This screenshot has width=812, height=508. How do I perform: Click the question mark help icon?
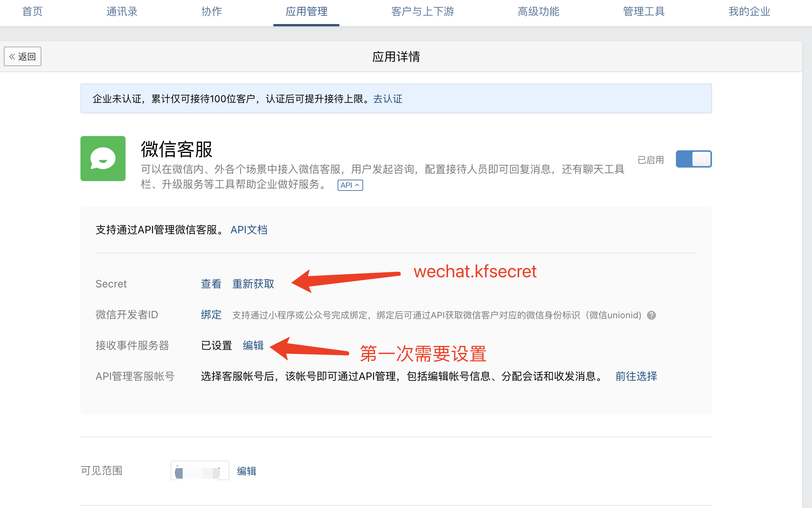651,315
